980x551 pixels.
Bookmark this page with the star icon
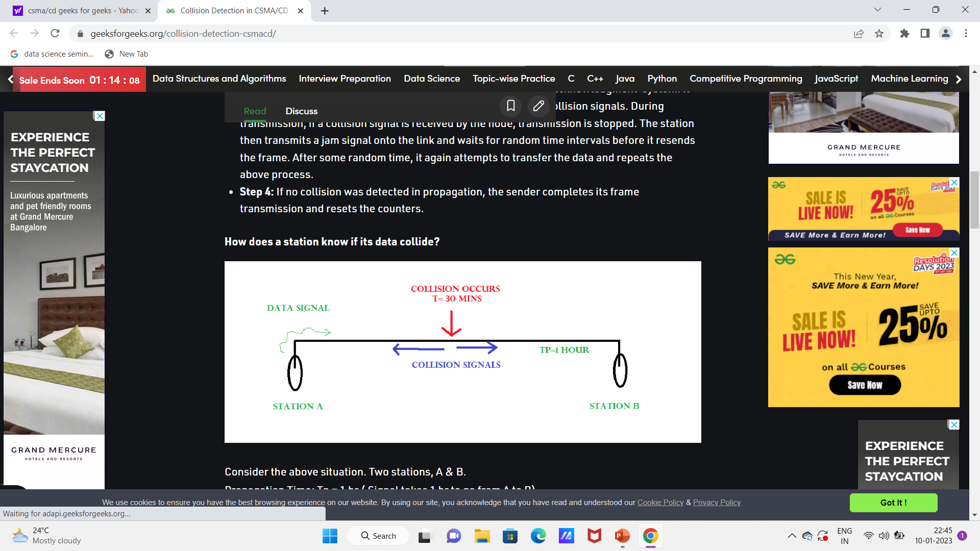point(879,34)
